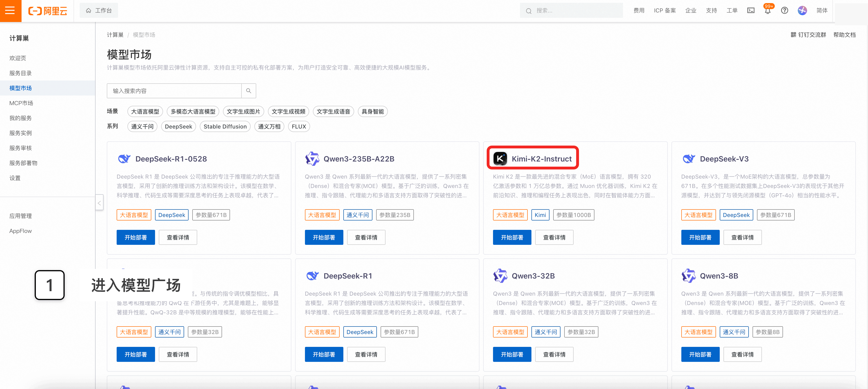Open DingTalk group QR code icon
Image resolution: width=868 pixels, height=389 pixels.
[794, 35]
